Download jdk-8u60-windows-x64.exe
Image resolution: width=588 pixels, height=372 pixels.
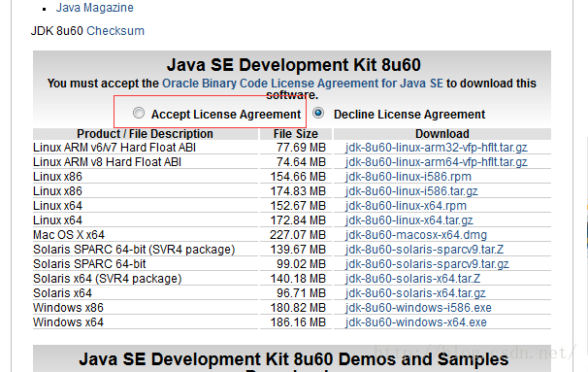point(416,322)
